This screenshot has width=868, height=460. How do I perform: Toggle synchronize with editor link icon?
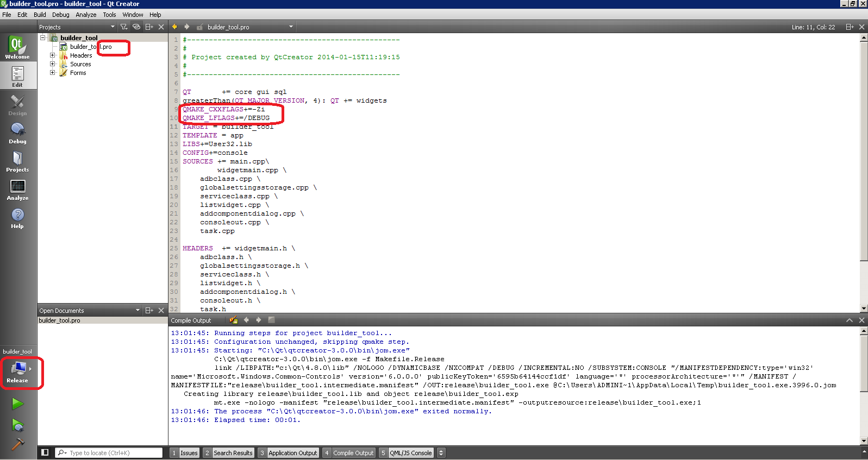click(136, 27)
